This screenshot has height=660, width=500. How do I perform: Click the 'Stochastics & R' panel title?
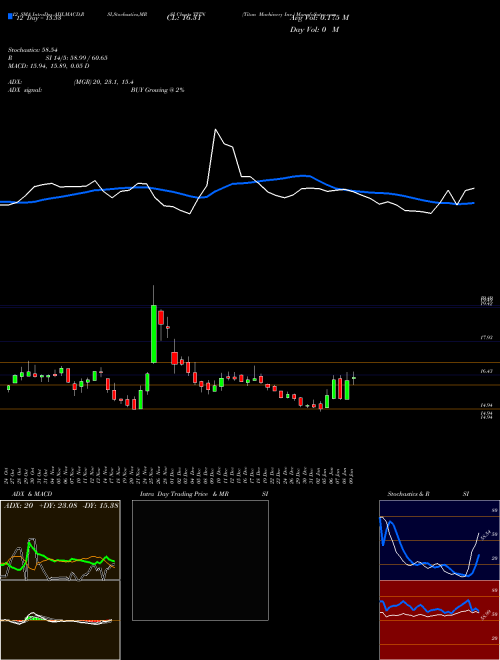(x=409, y=494)
